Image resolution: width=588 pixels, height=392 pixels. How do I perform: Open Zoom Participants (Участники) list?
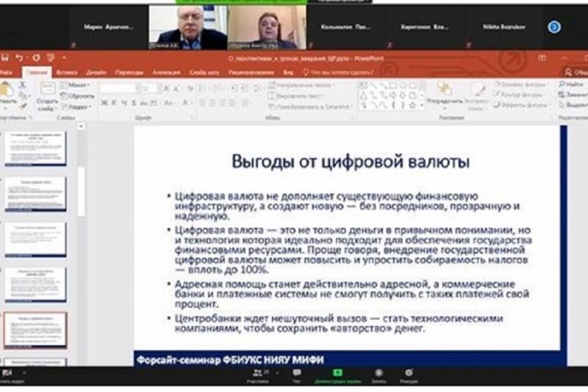[x=258, y=376]
